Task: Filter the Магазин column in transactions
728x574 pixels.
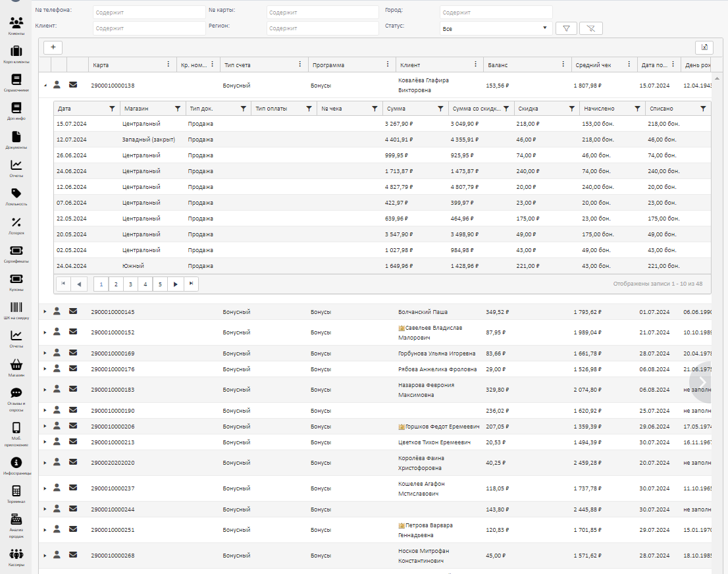Action: [x=177, y=109]
